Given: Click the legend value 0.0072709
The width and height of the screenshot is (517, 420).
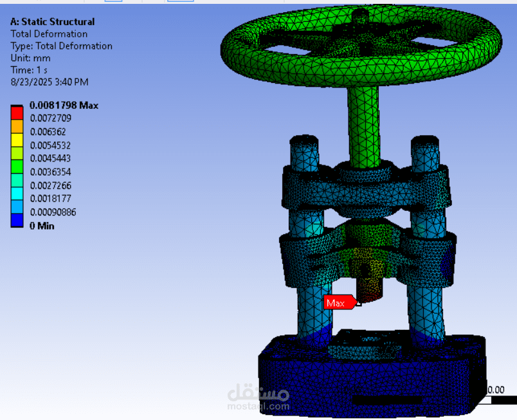Looking at the screenshot, I should (x=50, y=118).
